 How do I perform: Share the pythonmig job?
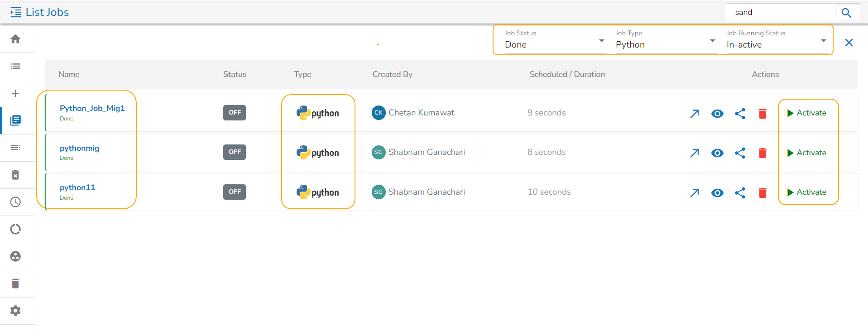pyautogui.click(x=740, y=153)
